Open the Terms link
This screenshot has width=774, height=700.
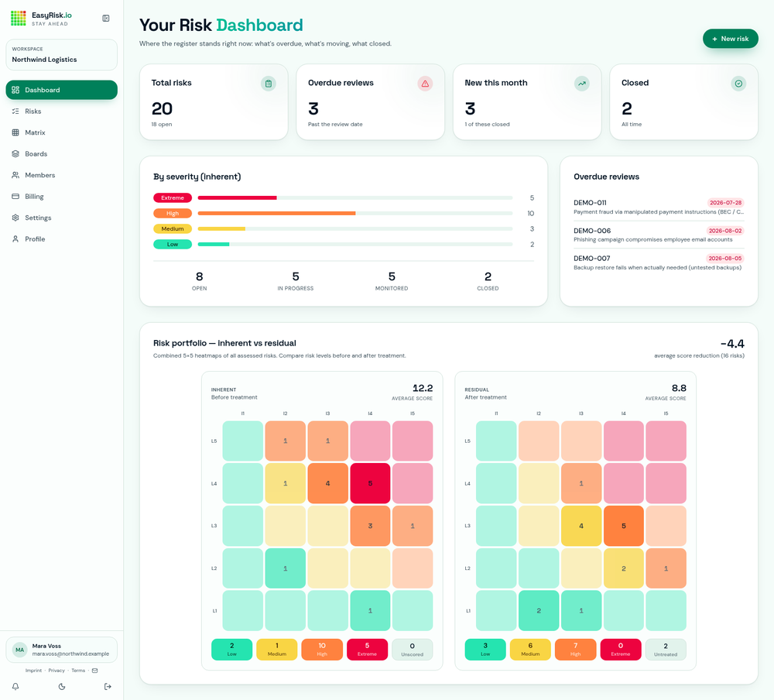point(78,671)
